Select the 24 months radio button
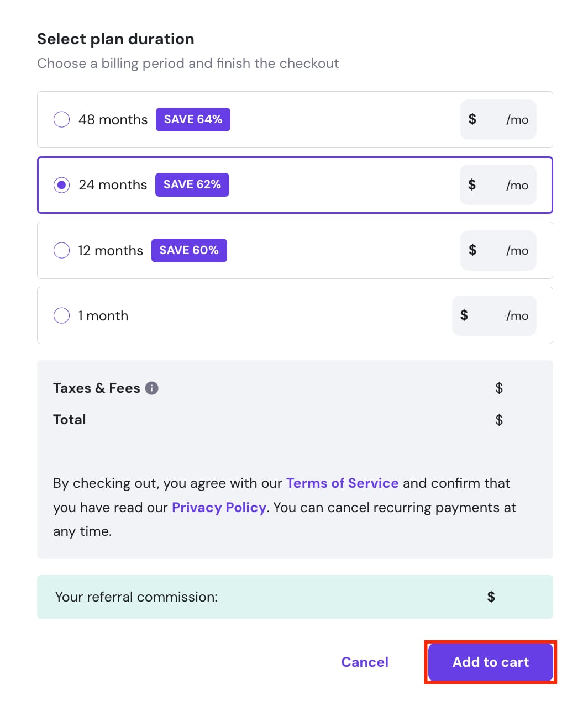 tap(61, 185)
